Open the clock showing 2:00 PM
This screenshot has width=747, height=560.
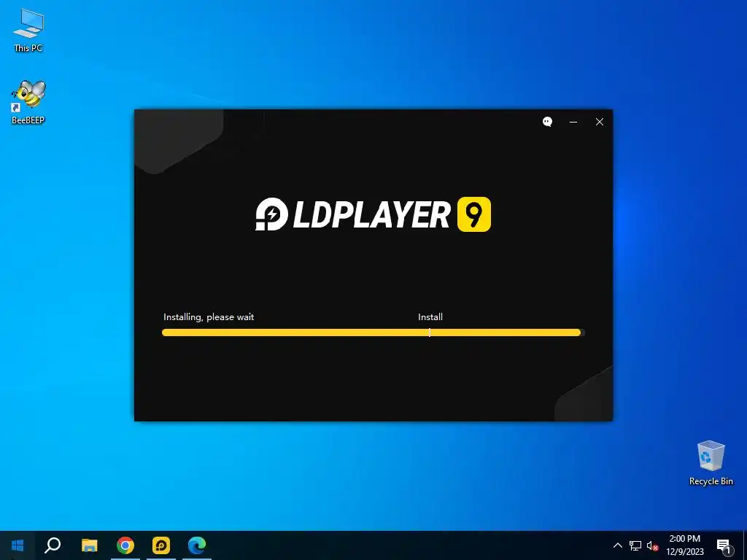click(x=684, y=545)
